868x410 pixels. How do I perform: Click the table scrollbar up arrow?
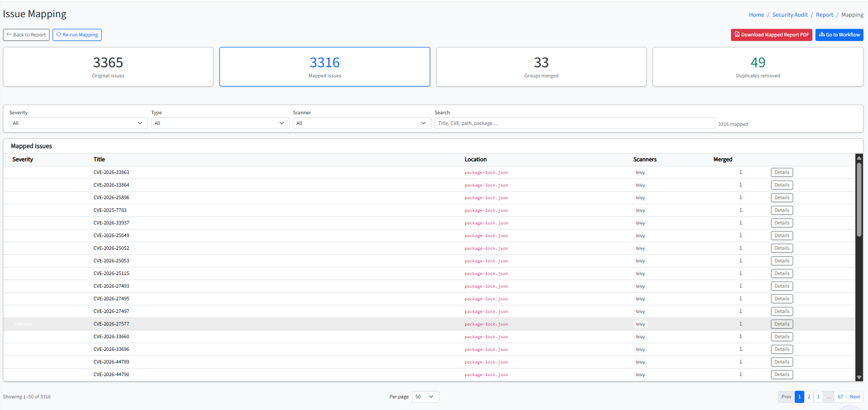click(x=859, y=158)
